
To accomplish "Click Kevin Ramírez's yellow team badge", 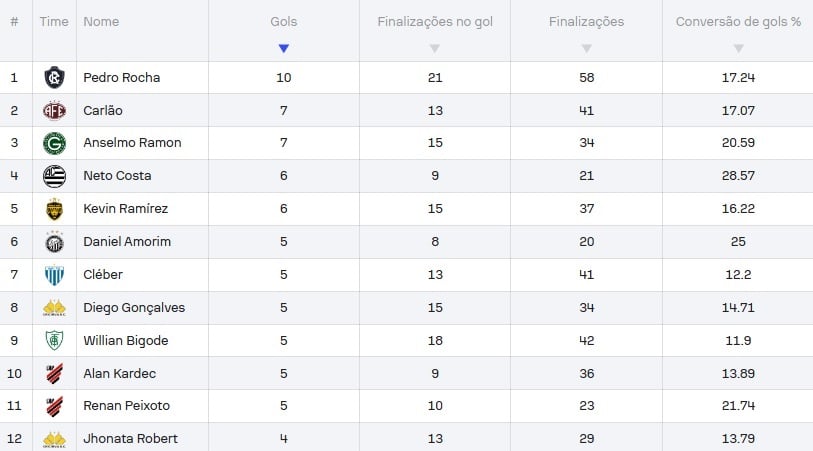I will point(54,209).
